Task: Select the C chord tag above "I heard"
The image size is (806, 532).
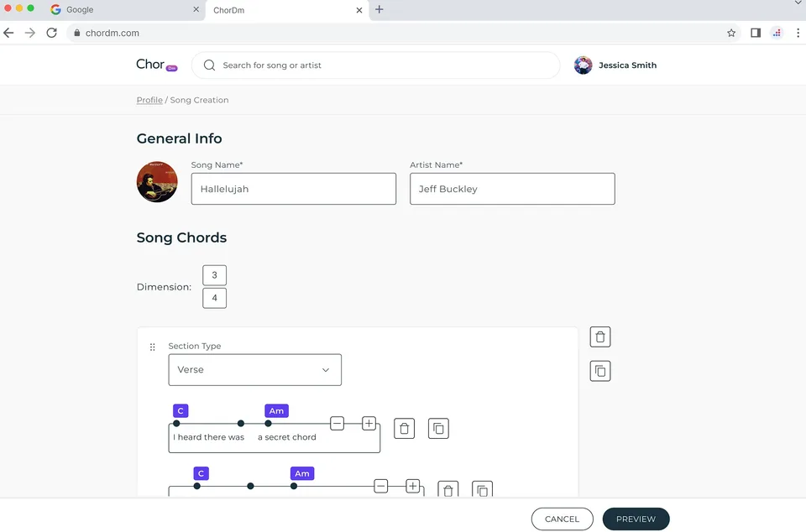Action: [181, 411]
